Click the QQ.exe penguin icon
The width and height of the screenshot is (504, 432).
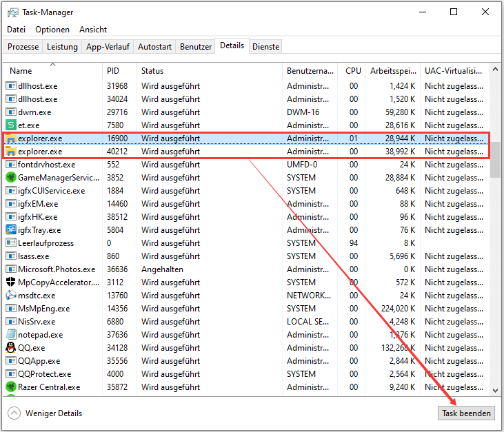point(11,347)
